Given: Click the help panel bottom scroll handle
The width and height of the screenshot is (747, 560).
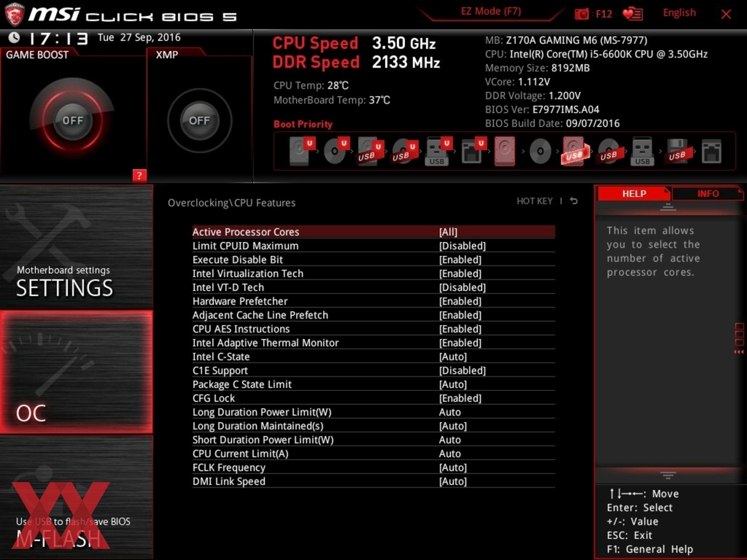Looking at the screenshot, I should pos(668,475).
